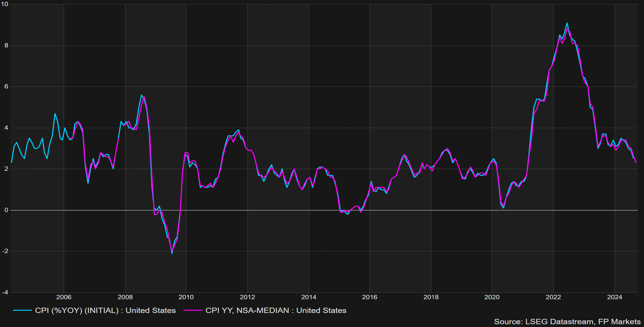The height and width of the screenshot is (327, 644).
Task: Click the 2018 x-axis year label
Action: pyautogui.click(x=431, y=297)
